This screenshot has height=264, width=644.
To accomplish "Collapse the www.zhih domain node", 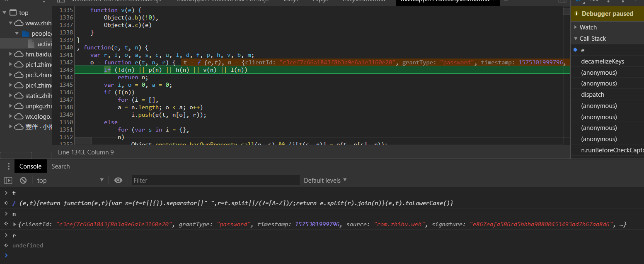I will 10,23.
